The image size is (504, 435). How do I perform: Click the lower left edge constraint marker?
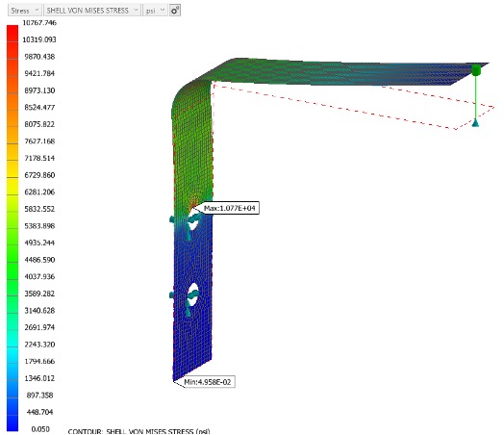click(171, 294)
